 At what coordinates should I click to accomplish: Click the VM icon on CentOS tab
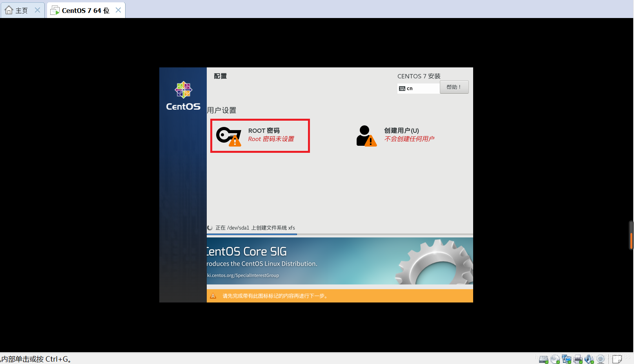(55, 10)
